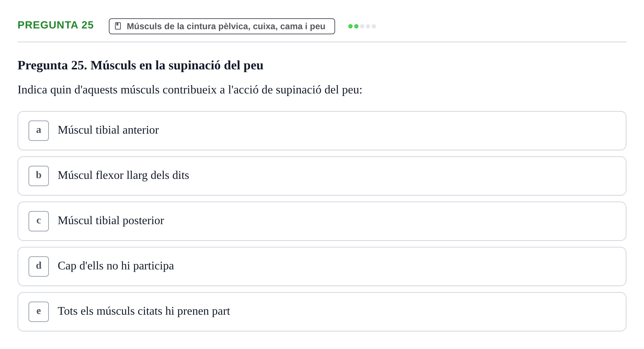This screenshot has width=644, height=349.
Task: Click the last gray difficulty dot
Action: coord(374,26)
